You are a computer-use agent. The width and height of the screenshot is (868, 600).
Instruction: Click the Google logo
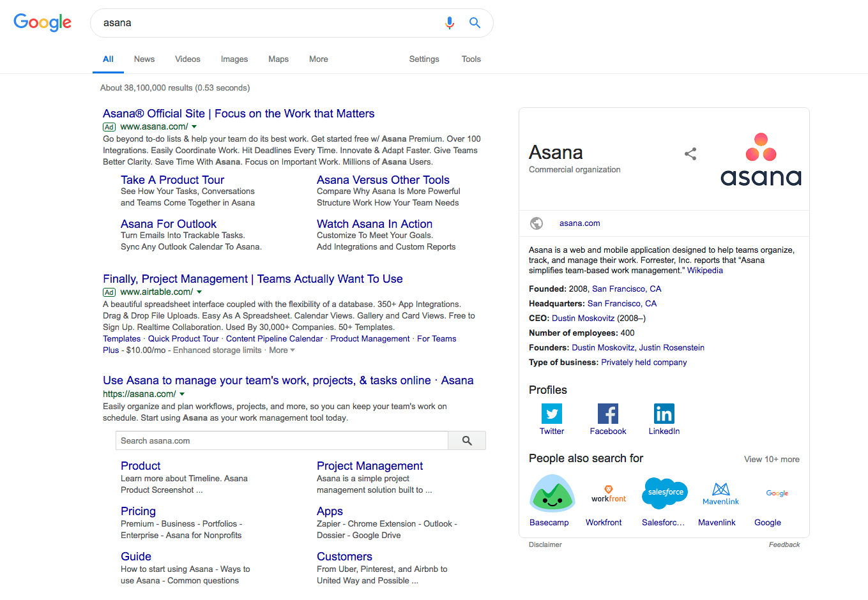[43, 22]
